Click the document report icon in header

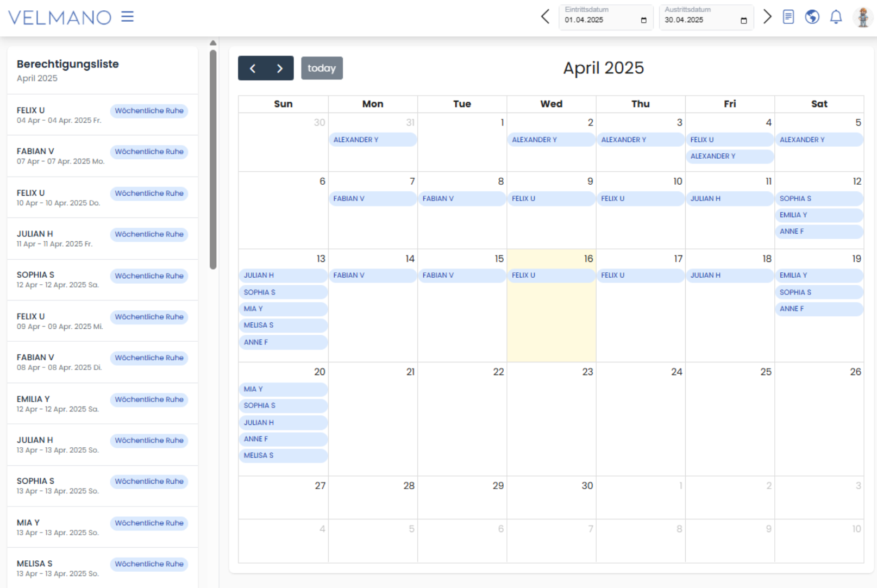click(x=788, y=17)
